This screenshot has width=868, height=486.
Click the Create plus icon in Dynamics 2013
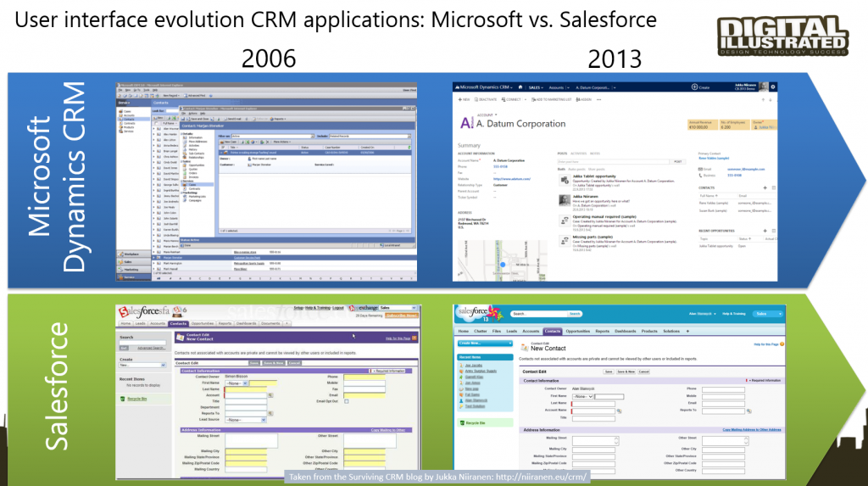694,87
